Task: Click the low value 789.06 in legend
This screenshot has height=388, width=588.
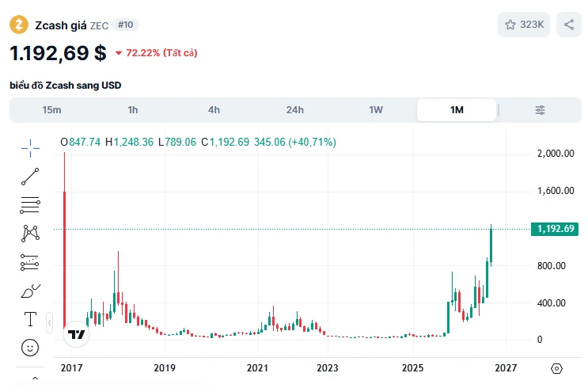Action: 180,143
